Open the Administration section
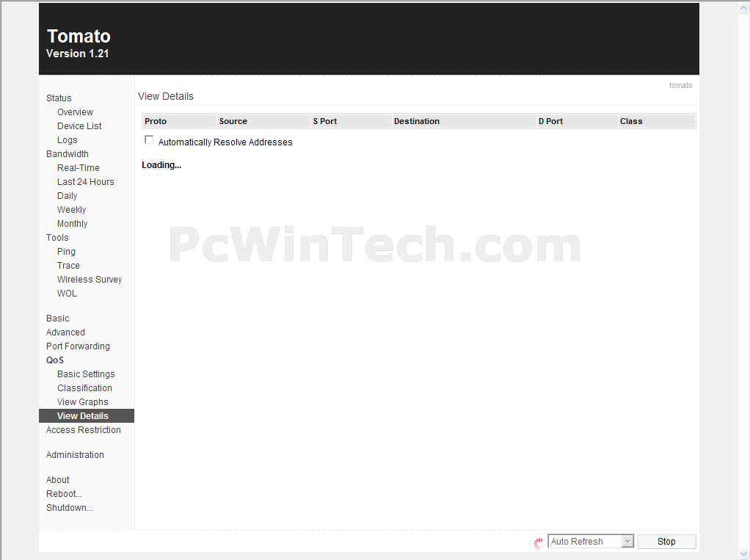This screenshot has height=560, width=750. click(75, 454)
